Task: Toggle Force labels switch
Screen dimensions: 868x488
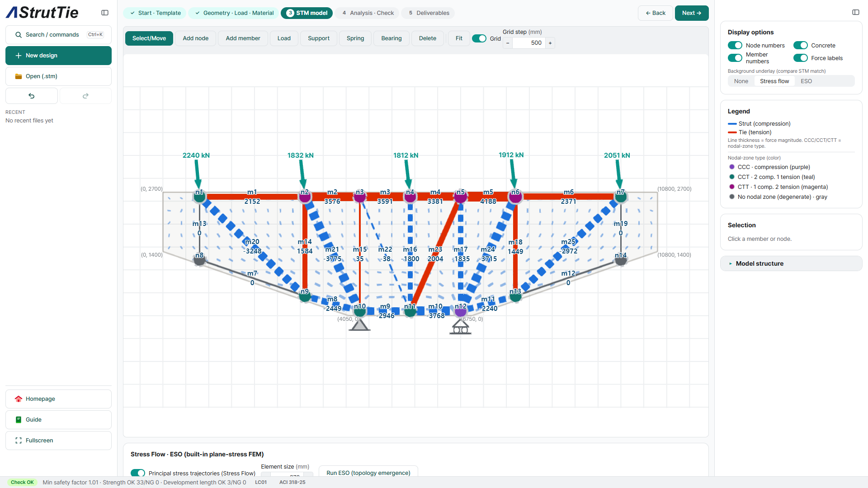Action: (x=801, y=58)
